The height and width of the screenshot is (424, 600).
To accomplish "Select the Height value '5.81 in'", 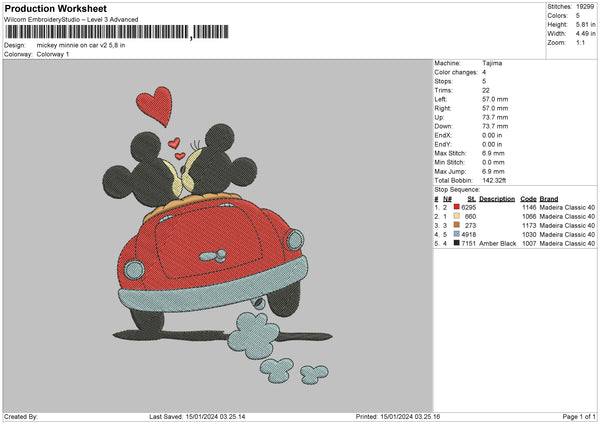I will tap(585, 24).
